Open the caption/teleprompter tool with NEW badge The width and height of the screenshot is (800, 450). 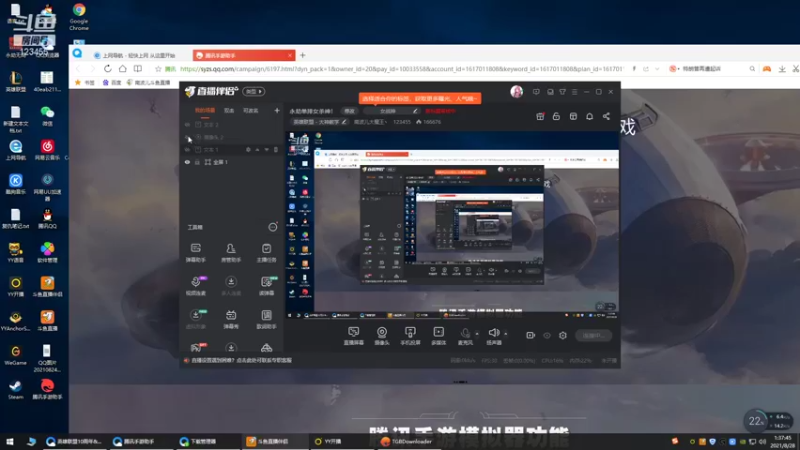266,286
